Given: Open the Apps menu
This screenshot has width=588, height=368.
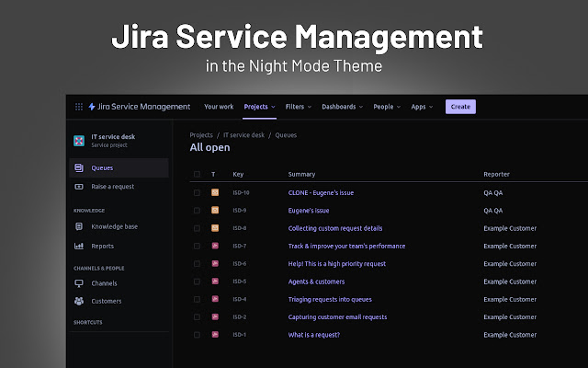Looking at the screenshot, I should tap(422, 107).
